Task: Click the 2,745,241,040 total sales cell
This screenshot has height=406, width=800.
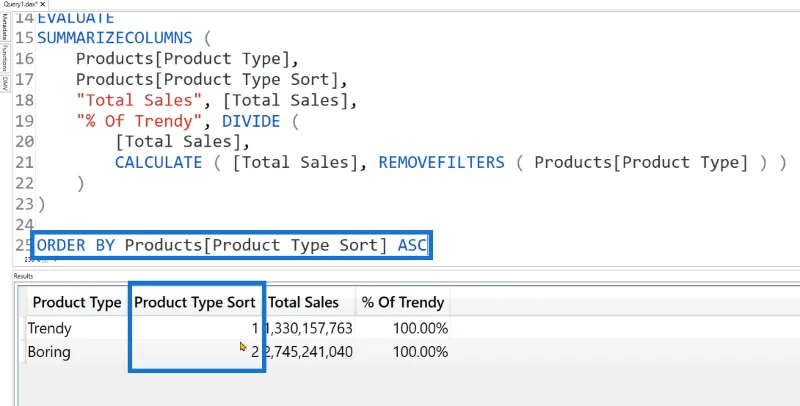Action: pos(309,352)
